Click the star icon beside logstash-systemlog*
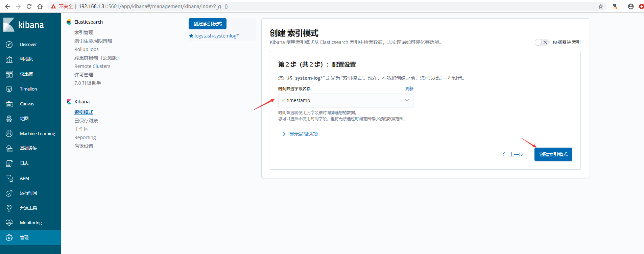The width and height of the screenshot is (644, 254). click(x=191, y=36)
